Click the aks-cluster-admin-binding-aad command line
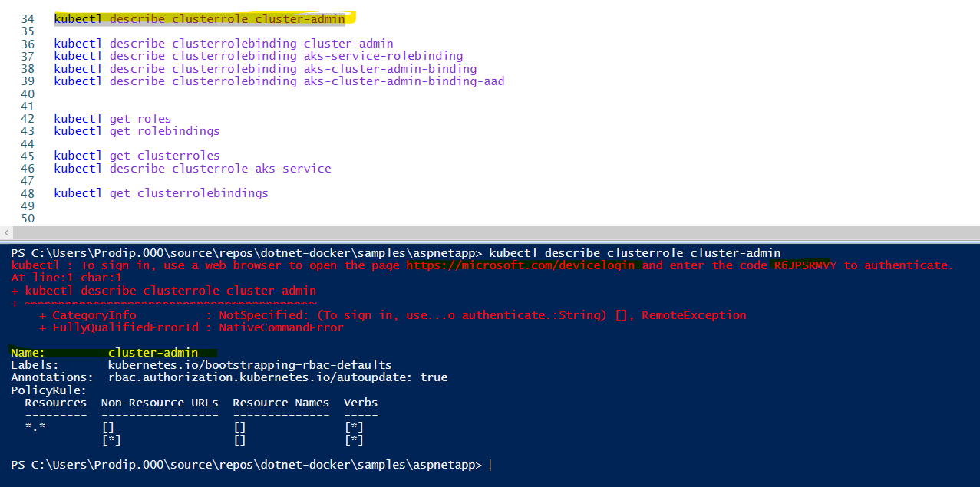Screen dimensions: 980x487 point(279,81)
